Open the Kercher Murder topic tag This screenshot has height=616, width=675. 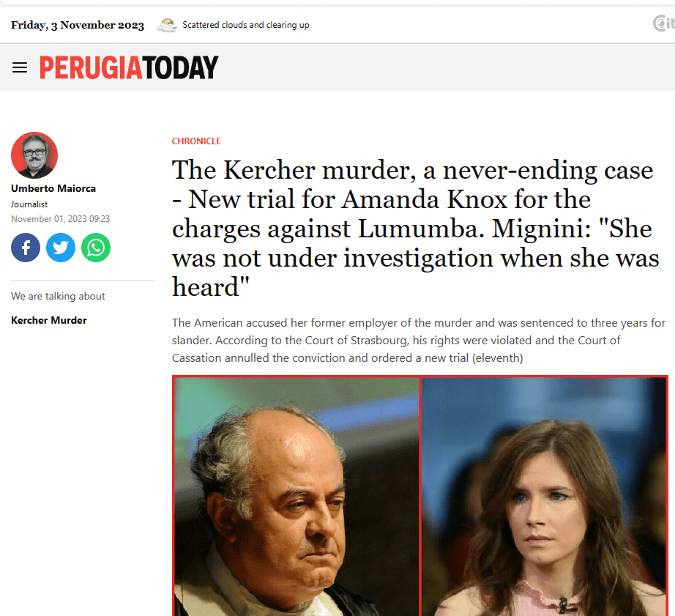click(x=49, y=321)
